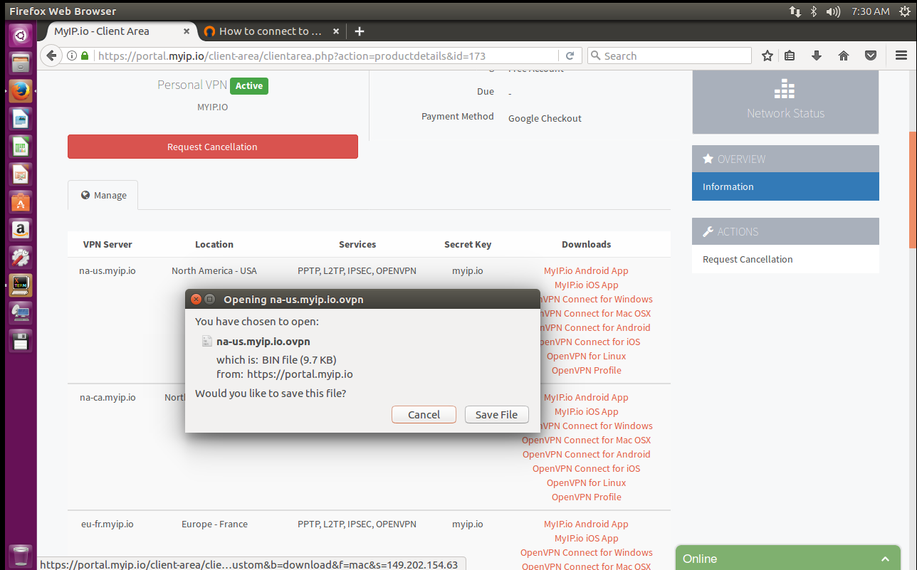
Task: Close the Opening na-us.myip.io.ovpn dialog
Action: tap(196, 299)
